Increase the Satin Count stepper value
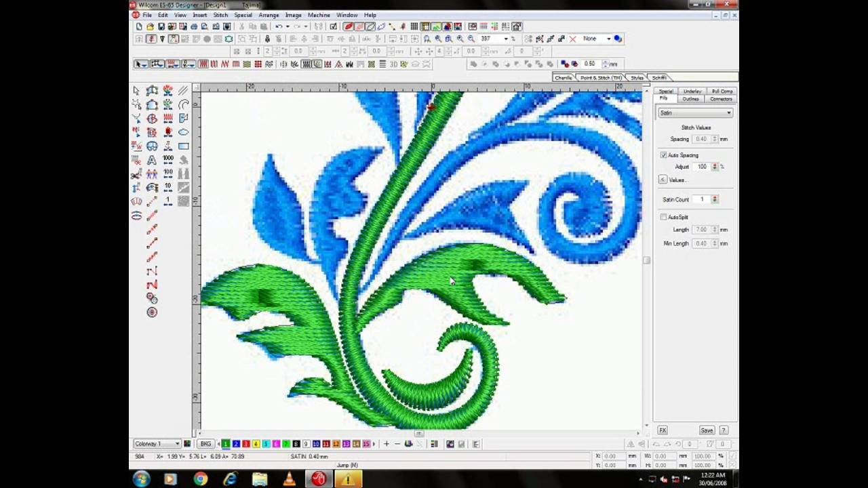This screenshot has height=488, width=868. [715, 197]
